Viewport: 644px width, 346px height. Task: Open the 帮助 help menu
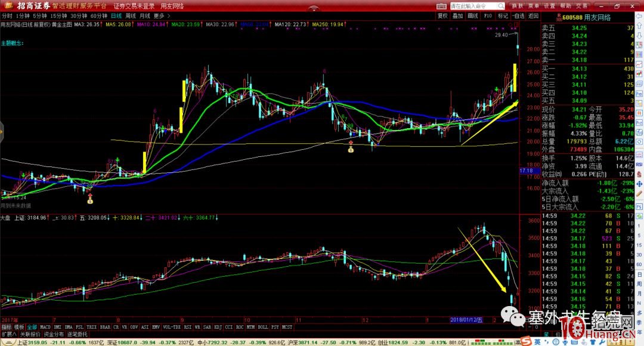pos(565,6)
